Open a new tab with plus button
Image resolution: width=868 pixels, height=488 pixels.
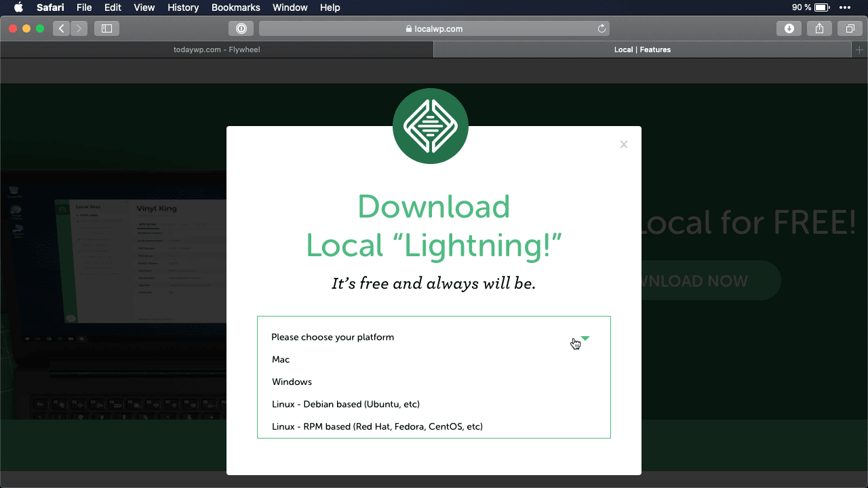point(860,49)
